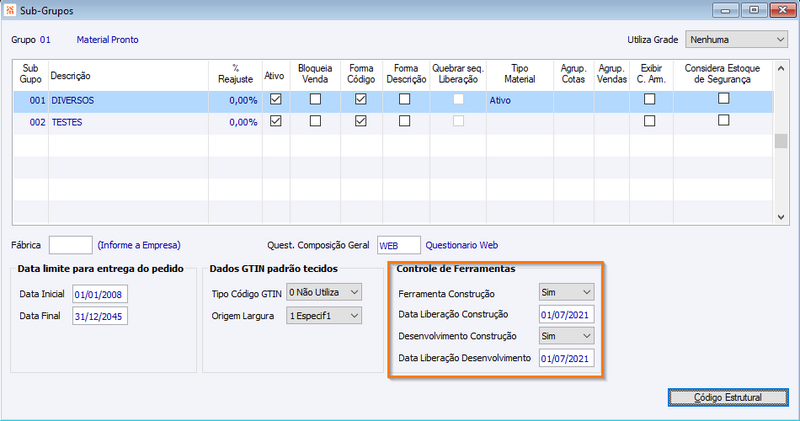Click the Descrição column header
The image size is (800, 421).
click(x=70, y=76)
